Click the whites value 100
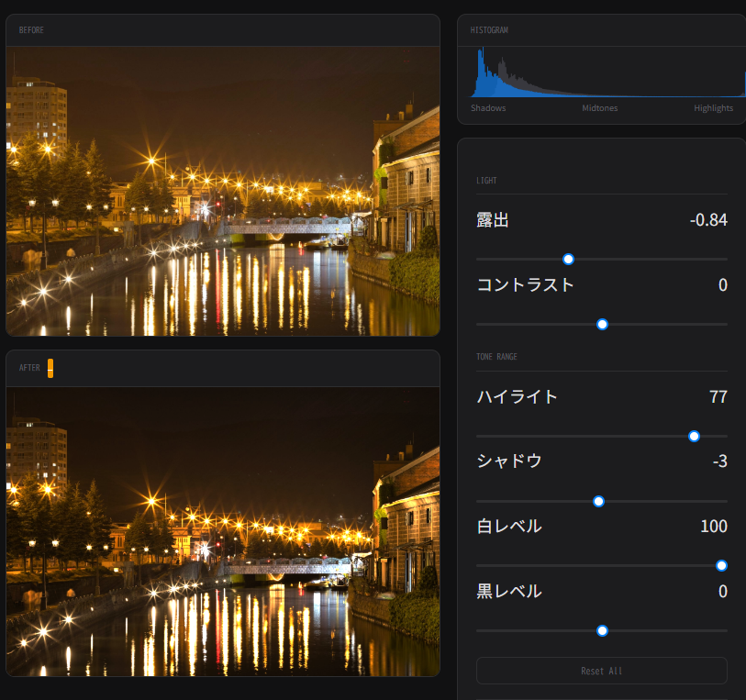 tap(713, 527)
